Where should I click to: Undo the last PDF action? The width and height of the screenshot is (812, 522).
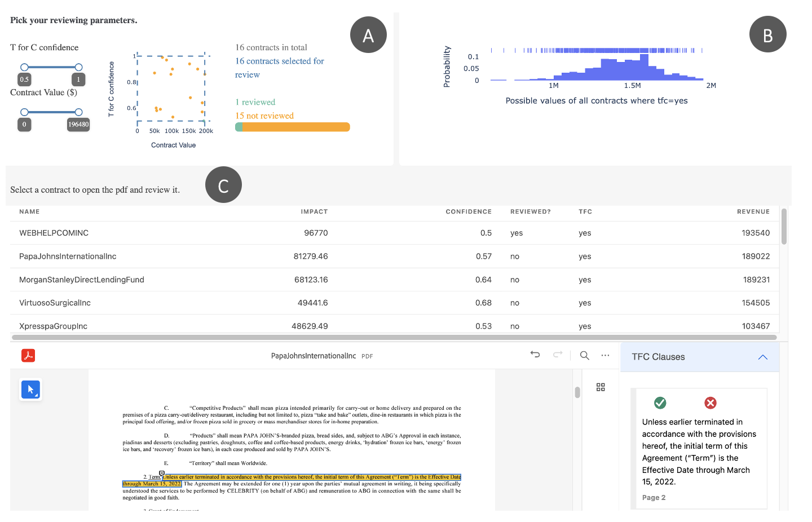tap(535, 355)
